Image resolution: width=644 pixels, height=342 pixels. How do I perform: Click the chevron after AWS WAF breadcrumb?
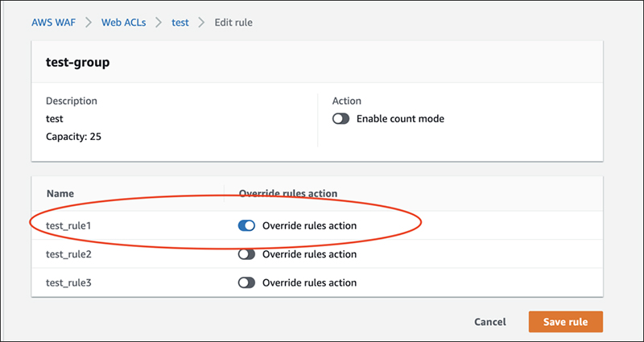(x=89, y=23)
